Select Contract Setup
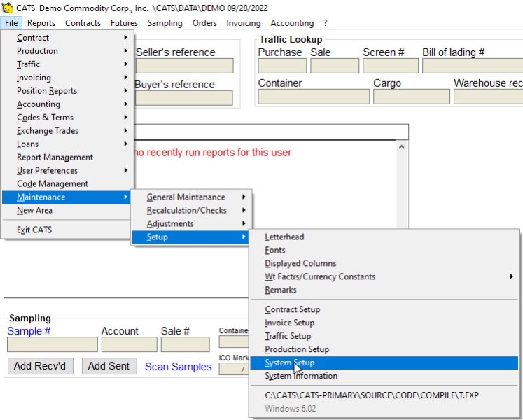Image resolution: width=523 pixels, height=420 pixels. click(x=384, y=309)
